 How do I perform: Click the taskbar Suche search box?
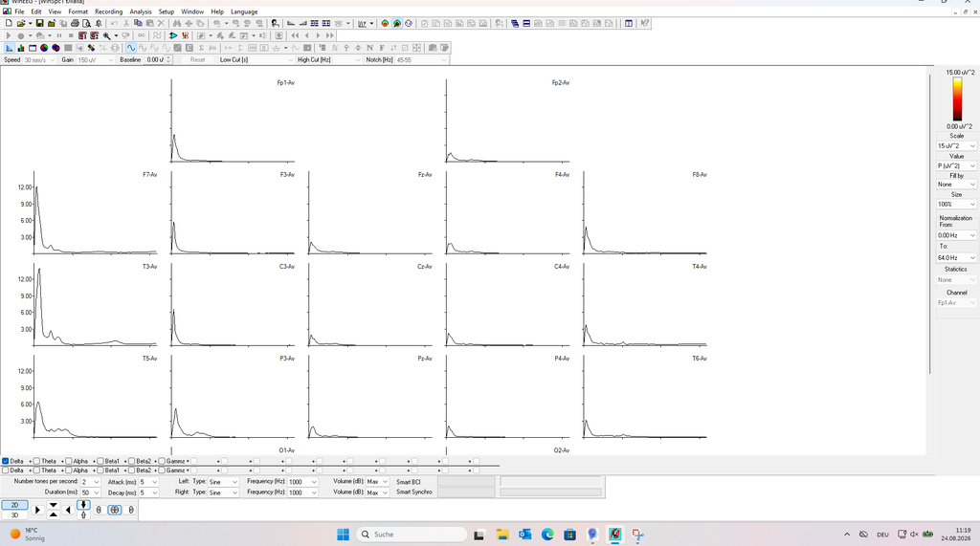click(412, 535)
